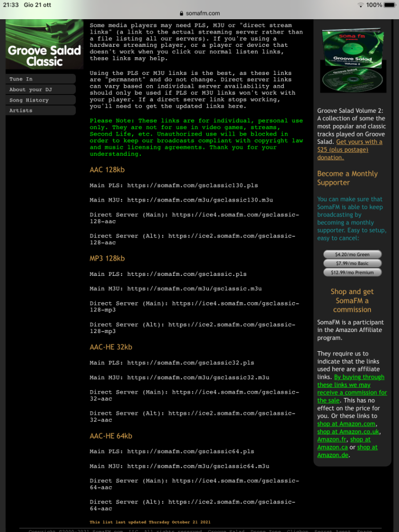Image resolution: width=399 pixels, height=532 pixels.
Task: Click the gsclassic32.m3u Main M3U URL
Action: pyautogui.click(x=198, y=377)
